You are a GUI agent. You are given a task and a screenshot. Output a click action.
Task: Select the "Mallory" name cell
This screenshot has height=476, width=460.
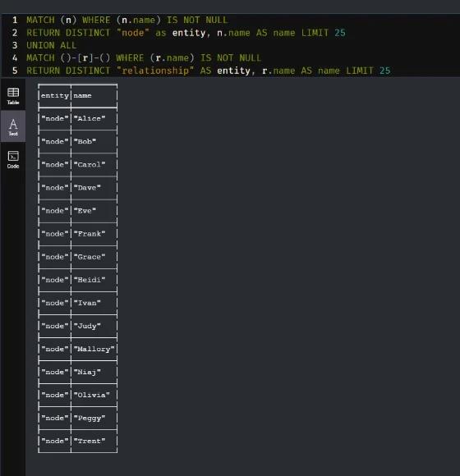94,349
